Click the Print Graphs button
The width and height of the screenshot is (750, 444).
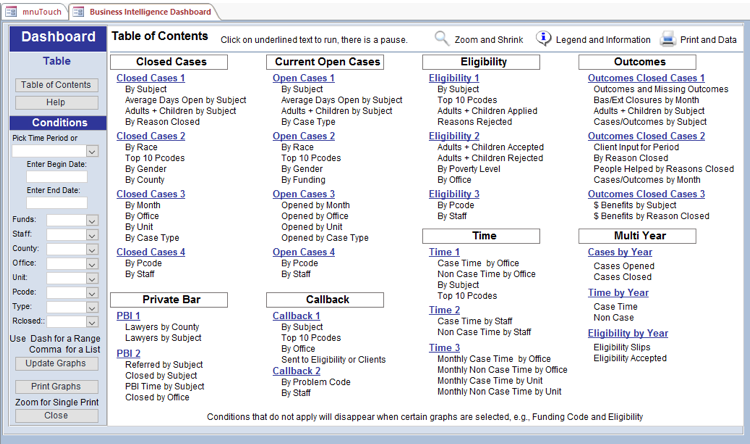[x=56, y=386]
